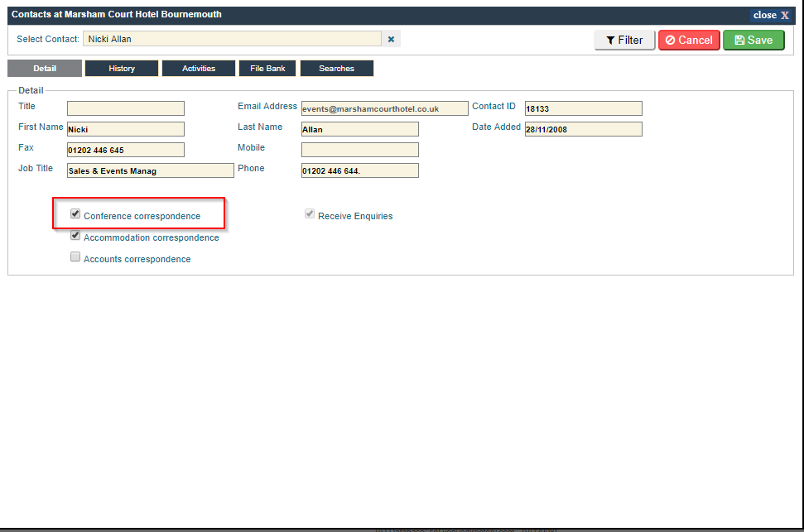Uncheck Conference correspondence checkbox
Image resolution: width=804 pixels, height=532 pixels.
75,213
